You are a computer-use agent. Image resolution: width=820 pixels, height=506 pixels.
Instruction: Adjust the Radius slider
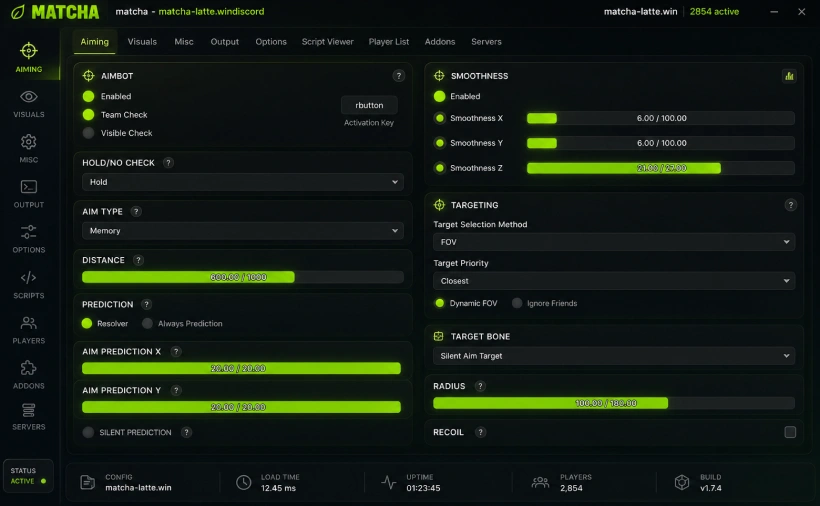click(x=614, y=403)
